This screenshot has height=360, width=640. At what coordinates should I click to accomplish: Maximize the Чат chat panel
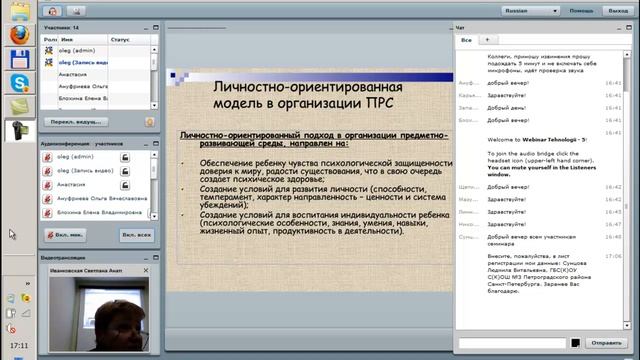point(629,27)
